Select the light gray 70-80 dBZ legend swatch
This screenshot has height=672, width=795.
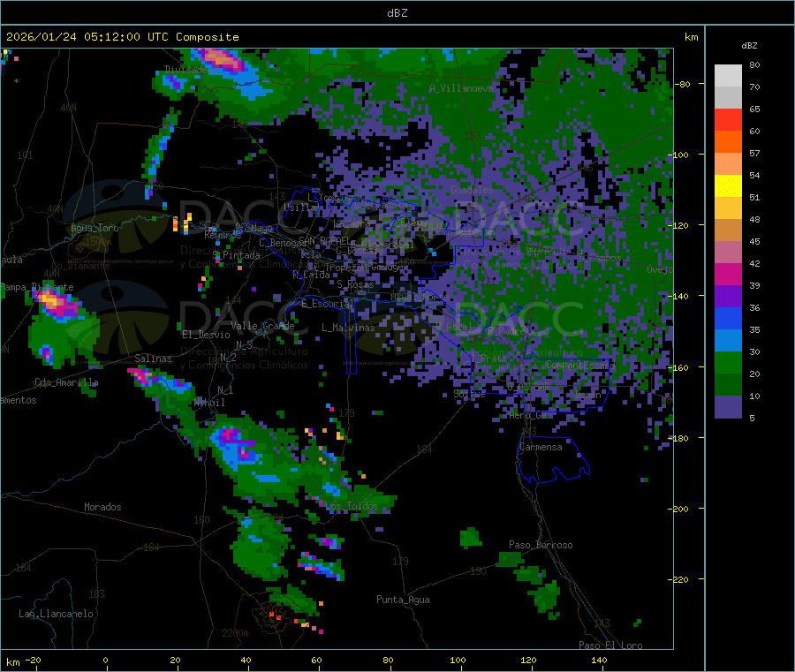(728, 76)
